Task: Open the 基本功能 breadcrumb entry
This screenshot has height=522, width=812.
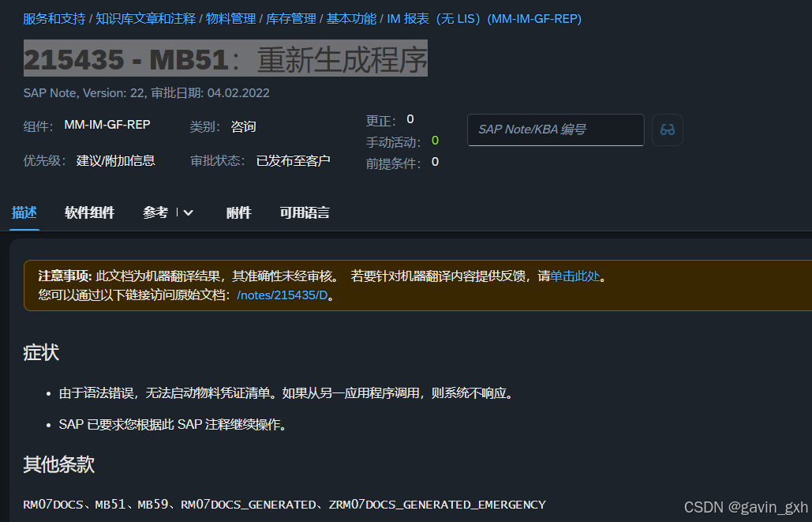Action: click(350, 18)
